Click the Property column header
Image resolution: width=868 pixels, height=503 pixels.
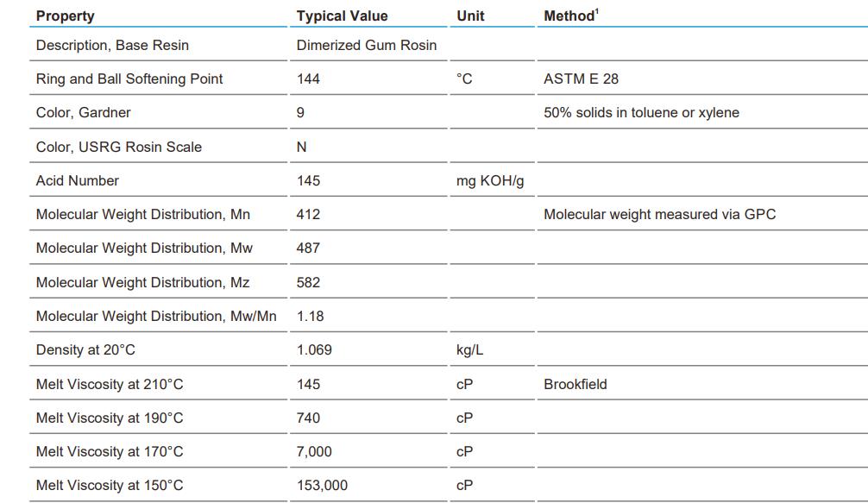click(x=66, y=16)
